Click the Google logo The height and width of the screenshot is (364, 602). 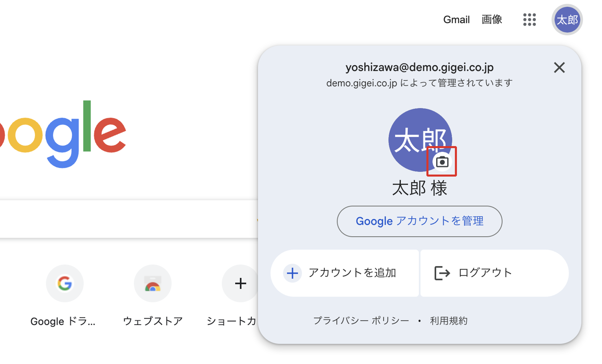[63, 134]
